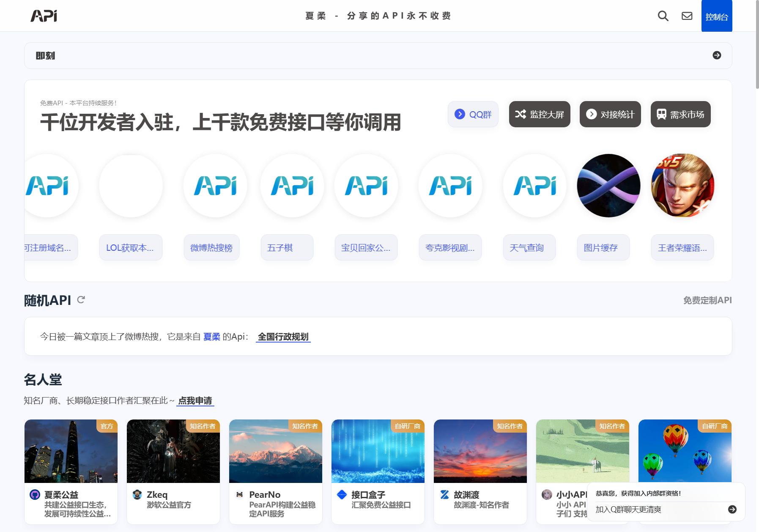Open the hot air balloons thumbnail

tap(685, 450)
